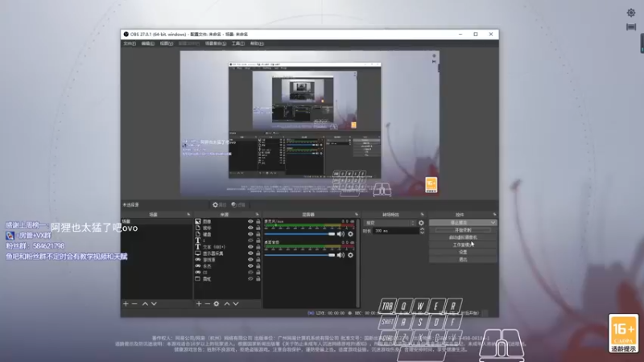Hide the 游戏源 game capture source
This screenshot has width=644, height=362.
(x=250, y=260)
